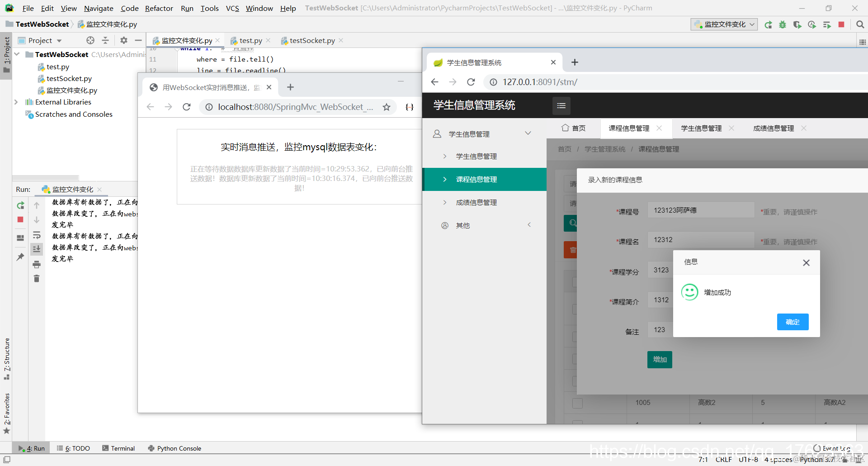Print console output via printer icon

37,265
